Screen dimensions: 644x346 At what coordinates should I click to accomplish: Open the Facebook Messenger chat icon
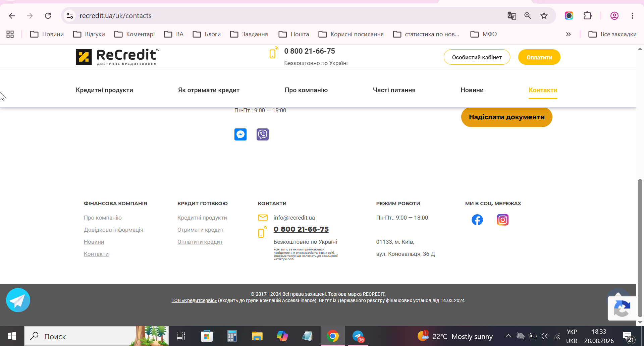click(x=240, y=134)
